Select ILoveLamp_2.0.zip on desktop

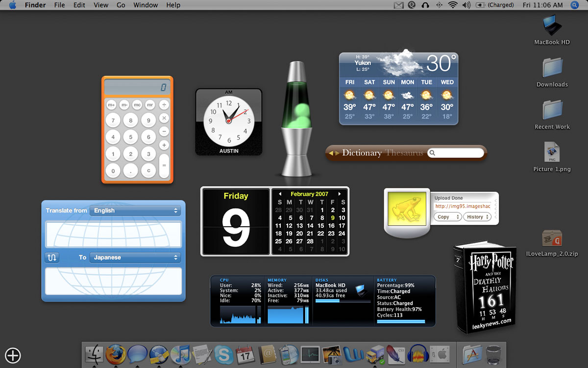(x=552, y=243)
